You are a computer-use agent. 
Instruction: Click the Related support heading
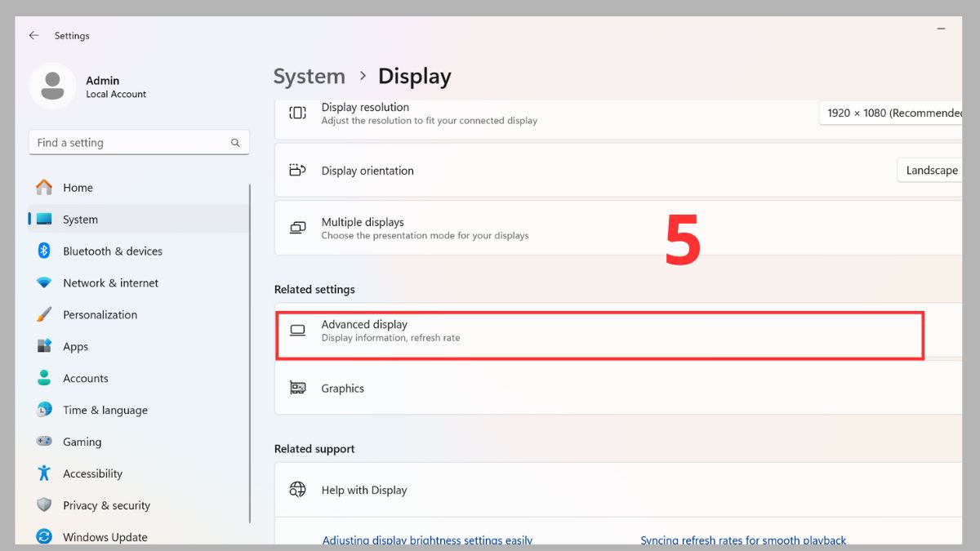314,449
